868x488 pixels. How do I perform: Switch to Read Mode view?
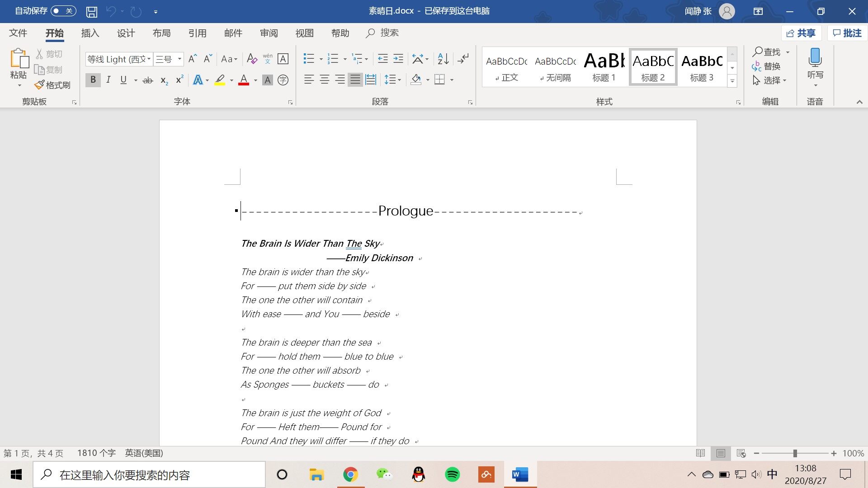pyautogui.click(x=700, y=453)
